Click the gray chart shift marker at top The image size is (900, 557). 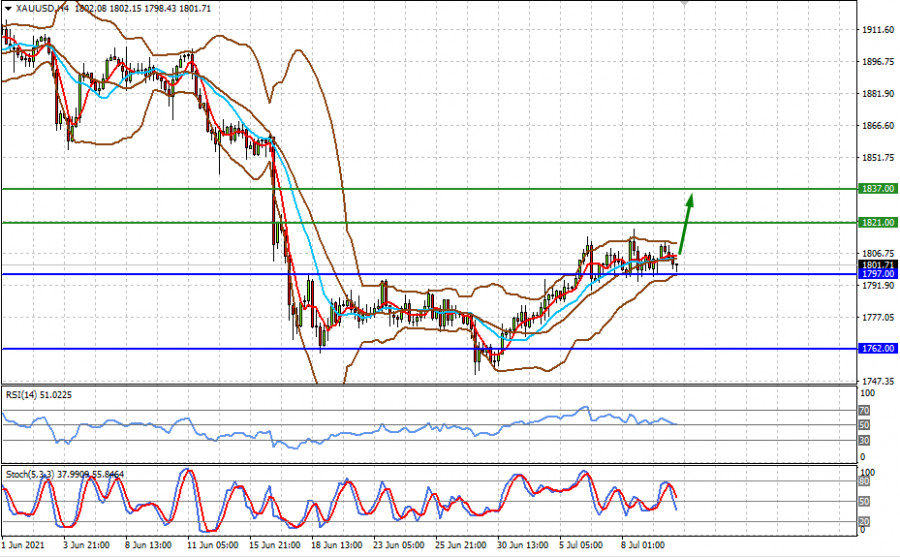click(684, 4)
